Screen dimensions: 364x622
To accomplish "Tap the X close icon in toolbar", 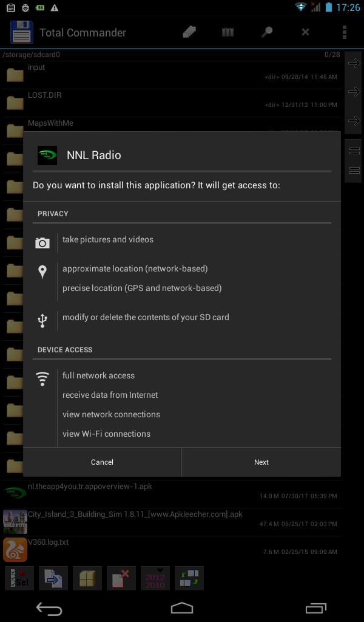I will [x=305, y=32].
